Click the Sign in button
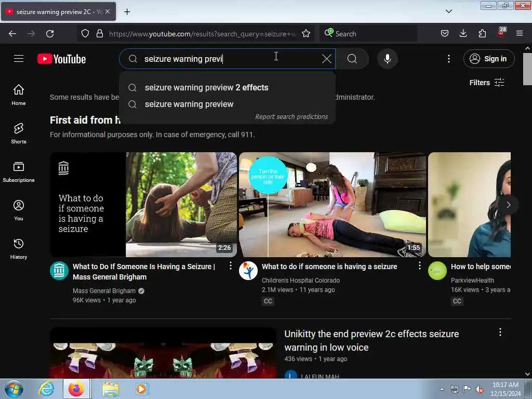532x399 pixels. pyautogui.click(x=489, y=59)
